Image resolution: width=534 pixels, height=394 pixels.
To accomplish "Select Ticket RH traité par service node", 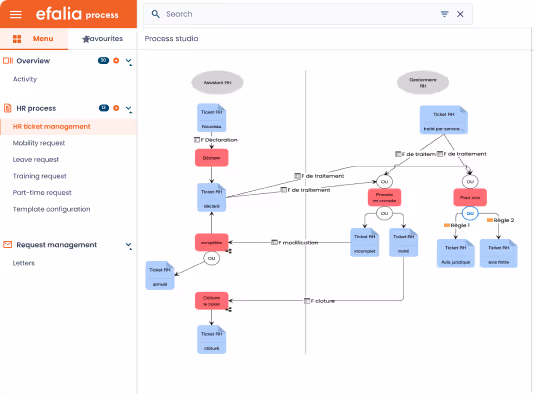I will pyautogui.click(x=444, y=120).
